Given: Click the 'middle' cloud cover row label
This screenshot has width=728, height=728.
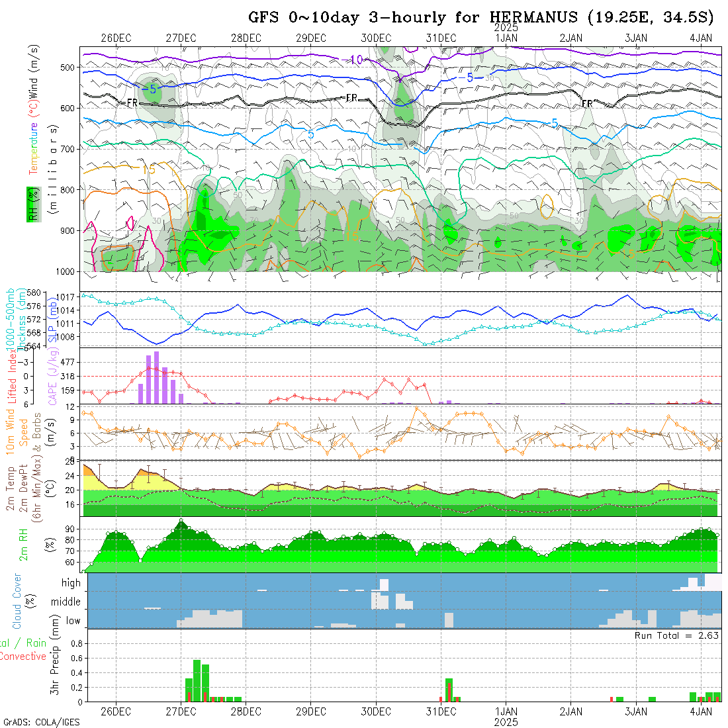Looking at the screenshot, I should click(66, 602).
